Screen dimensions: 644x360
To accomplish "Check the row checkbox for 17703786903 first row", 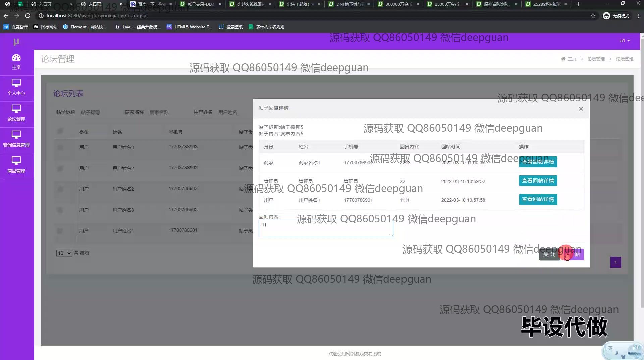I will point(60,147).
